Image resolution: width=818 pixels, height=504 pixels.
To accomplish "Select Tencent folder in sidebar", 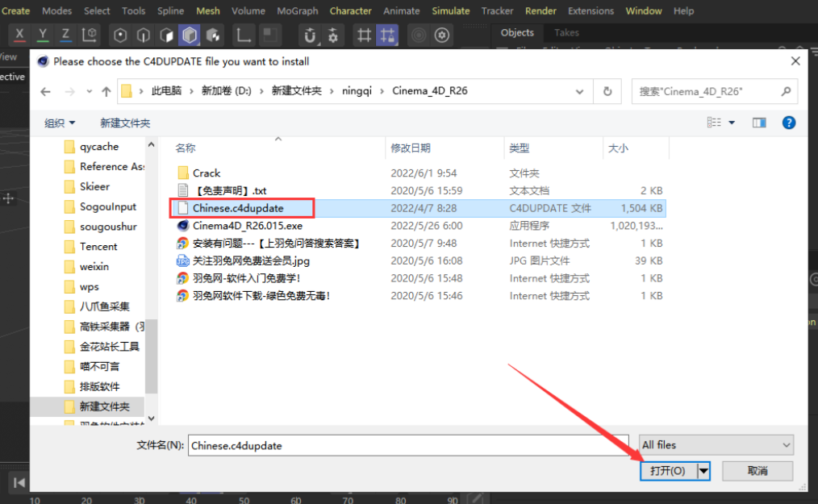I will [98, 247].
